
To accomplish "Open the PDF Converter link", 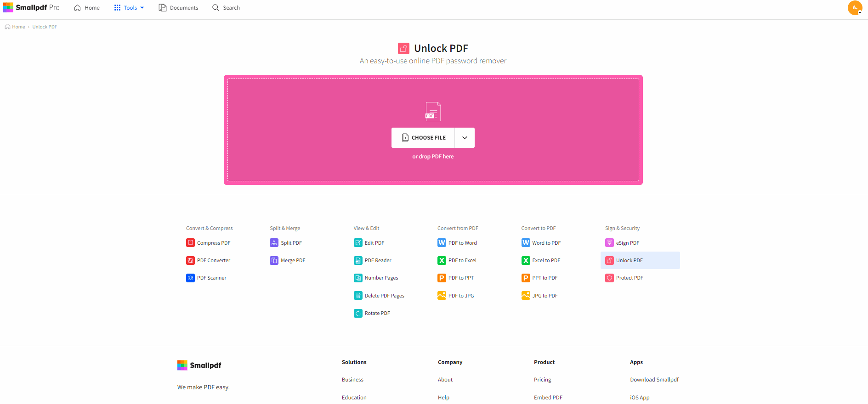I will coord(214,260).
